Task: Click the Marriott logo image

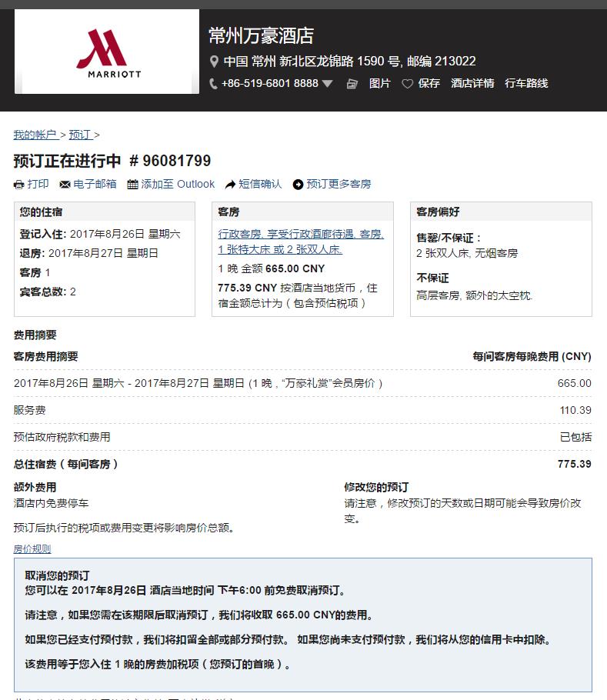Action: (107, 52)
